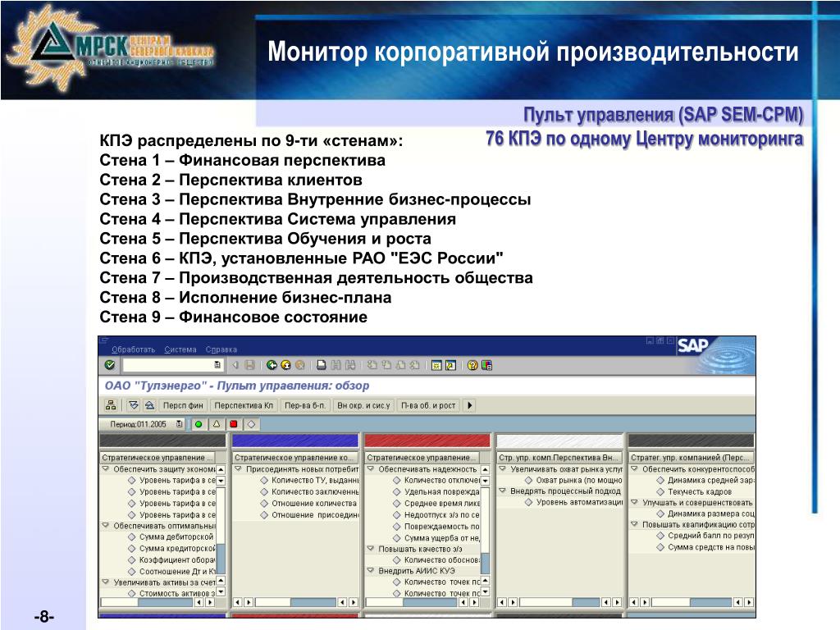Click the green Back arrow icon
Viewport: 840px width, 630px height.
(x=272, y=365)
